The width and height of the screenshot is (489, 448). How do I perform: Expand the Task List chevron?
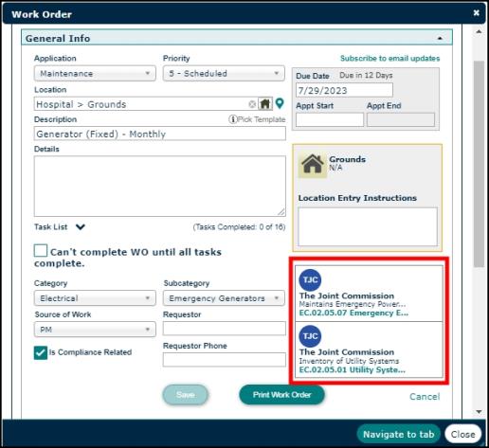click(81, 226)
